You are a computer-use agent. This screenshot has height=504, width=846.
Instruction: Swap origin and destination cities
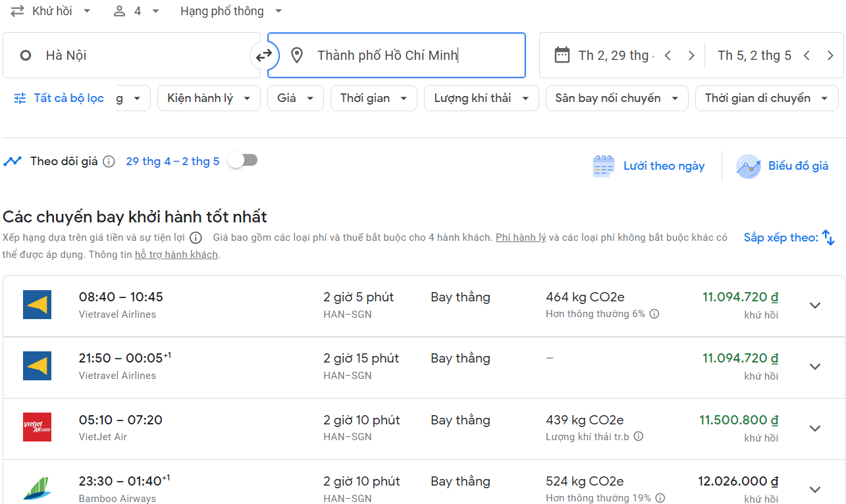click(x=264, y=56)
